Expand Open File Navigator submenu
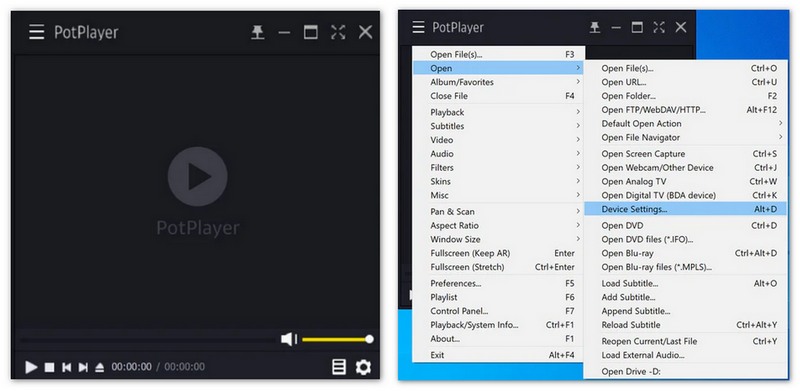Viewport: 800px width, 391px height. [685, 137]
